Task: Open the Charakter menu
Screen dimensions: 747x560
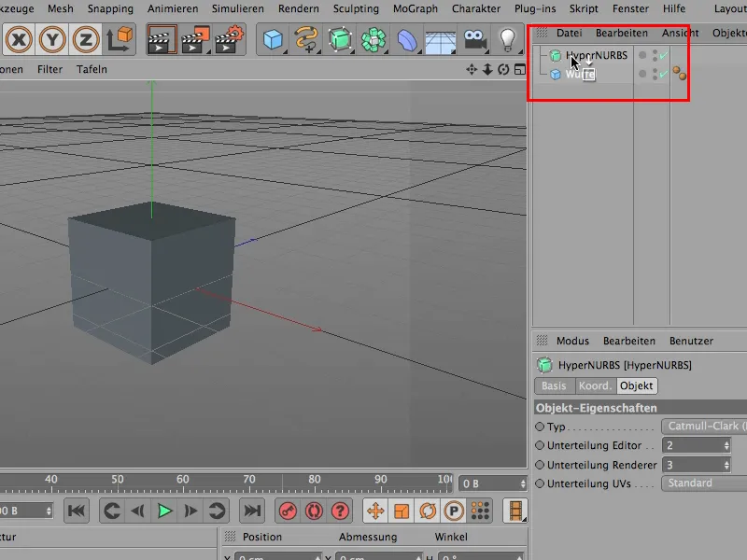Action: click(476, 8)
